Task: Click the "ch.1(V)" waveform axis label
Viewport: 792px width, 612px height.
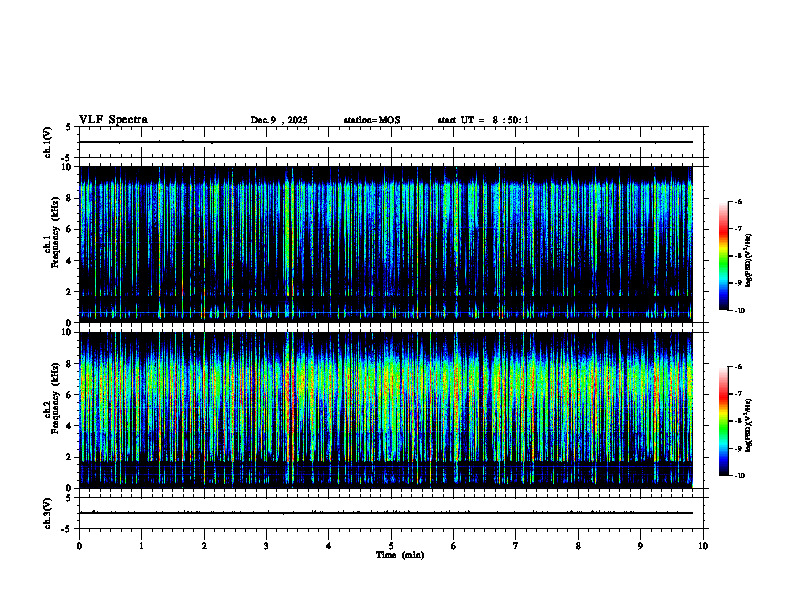Action: click(47, 142)
